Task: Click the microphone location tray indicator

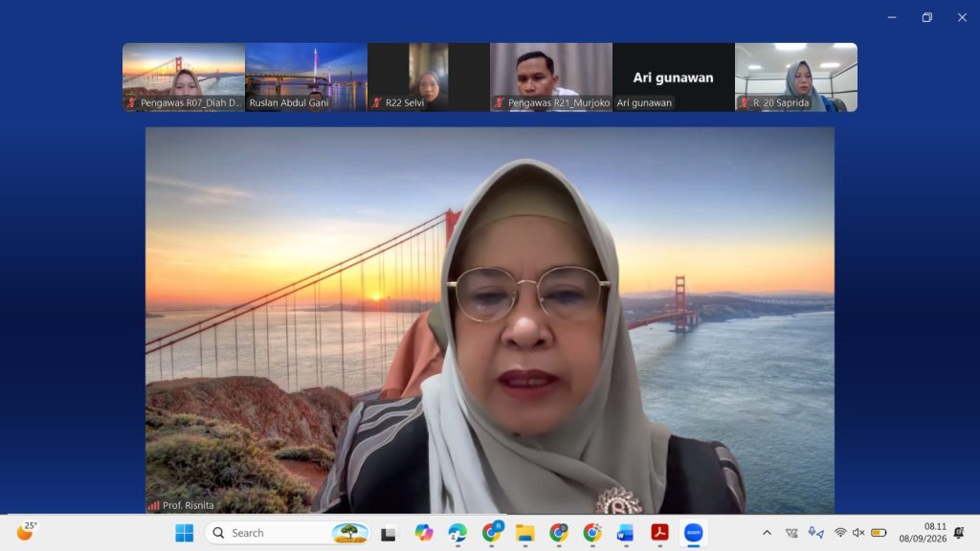Action: click(815, 532)
